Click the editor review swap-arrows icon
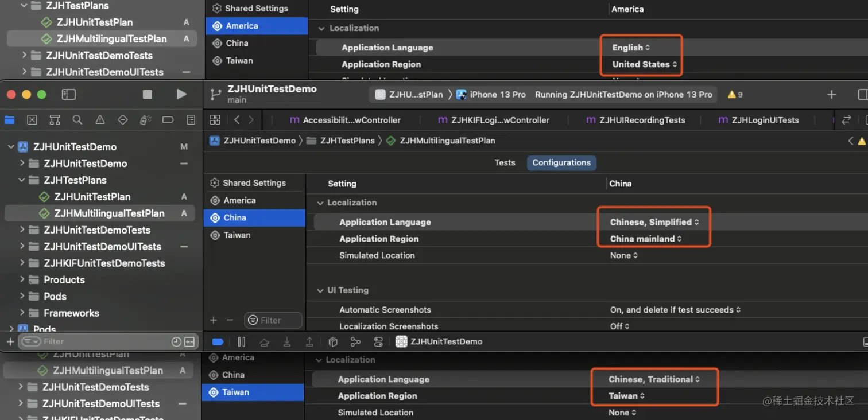The width and height of the screenshot is (868, 420). pyautogui.click(x=846, y=120)
